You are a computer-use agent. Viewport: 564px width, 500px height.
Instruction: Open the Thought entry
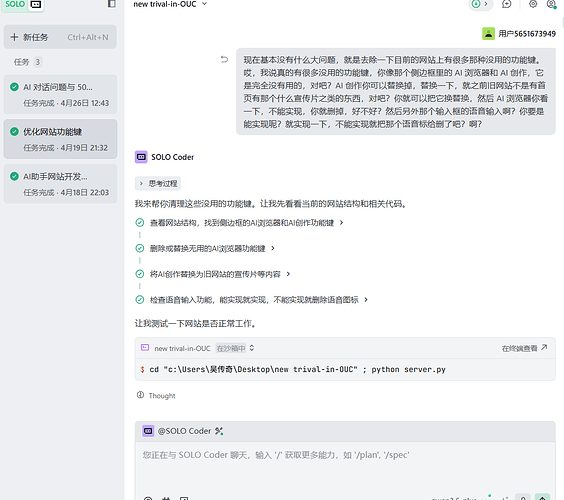pos(162,395)
